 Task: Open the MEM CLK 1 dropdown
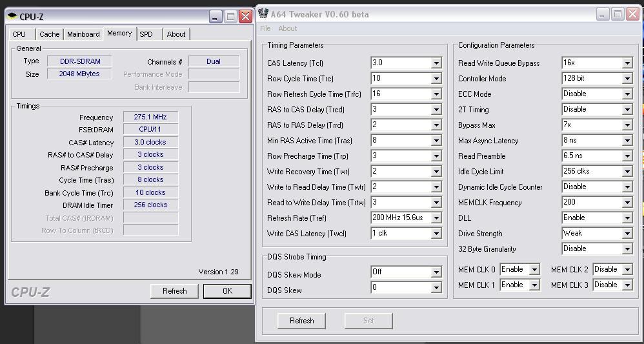point(534,285)
